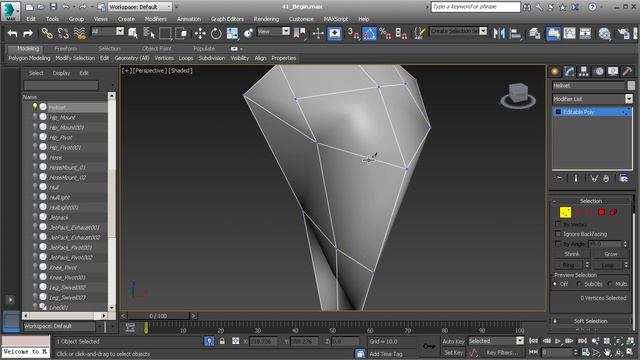Click the Align tool icon
Image resolution: width=640 pixels, height=360 pixels.
click(516, 33)
